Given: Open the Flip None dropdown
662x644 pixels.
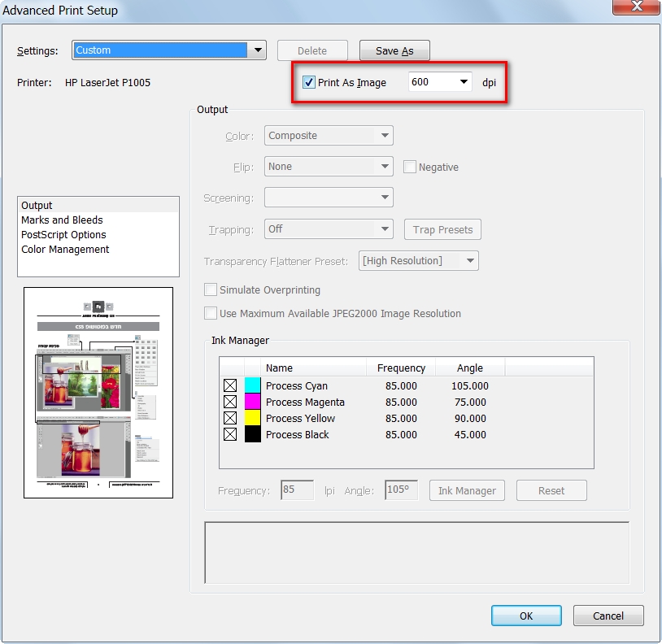Looking at the screenshot, I should (x=329, y=166).
